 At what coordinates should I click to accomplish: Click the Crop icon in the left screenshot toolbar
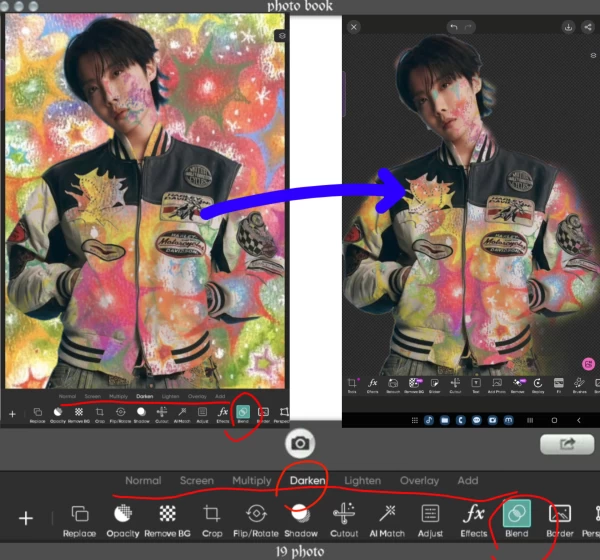tap(99, 414)
